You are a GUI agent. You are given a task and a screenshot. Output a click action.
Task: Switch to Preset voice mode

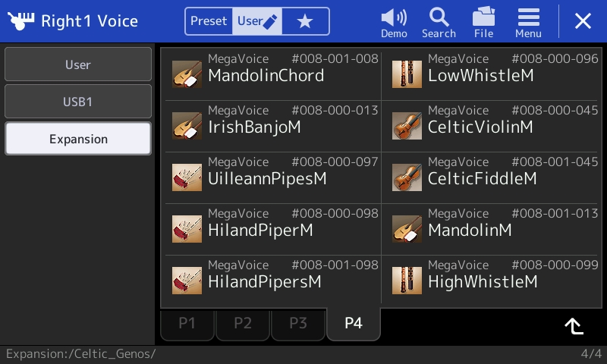(209, 21)
